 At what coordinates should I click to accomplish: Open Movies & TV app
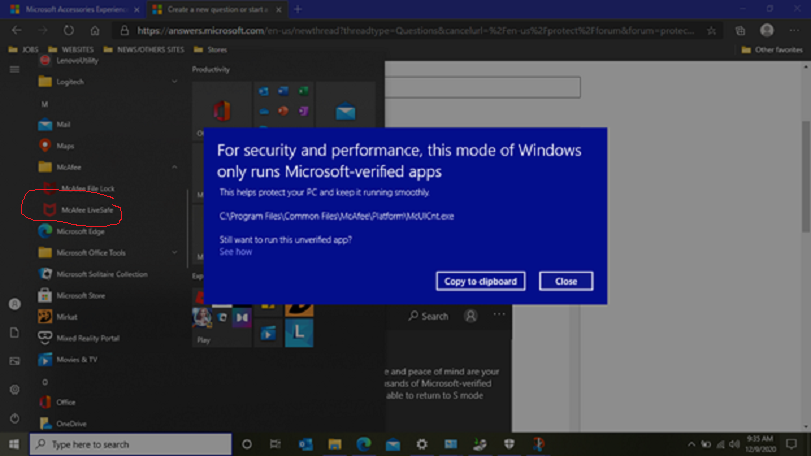tap(68, 359)
